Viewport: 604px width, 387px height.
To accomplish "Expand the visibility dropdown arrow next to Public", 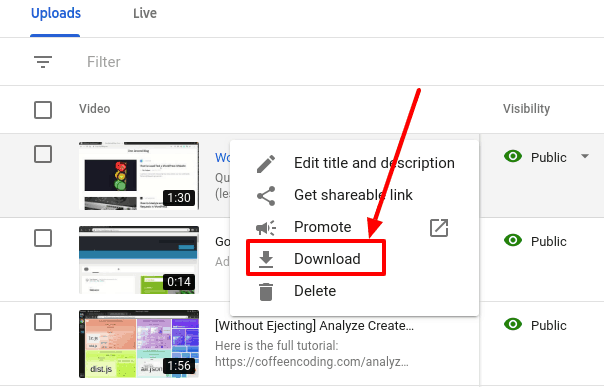I will [585, 156].
